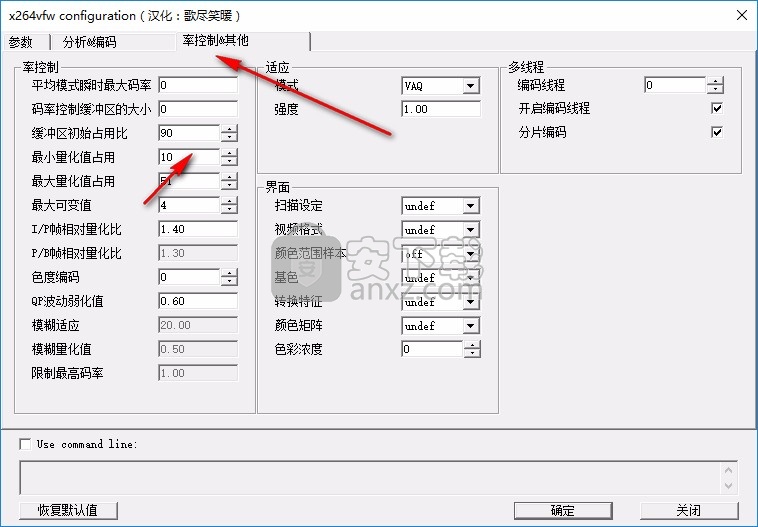Click the 强度 input field
Image resolution: width=758 pixels, height=527 pixels.
pos(440,109)
